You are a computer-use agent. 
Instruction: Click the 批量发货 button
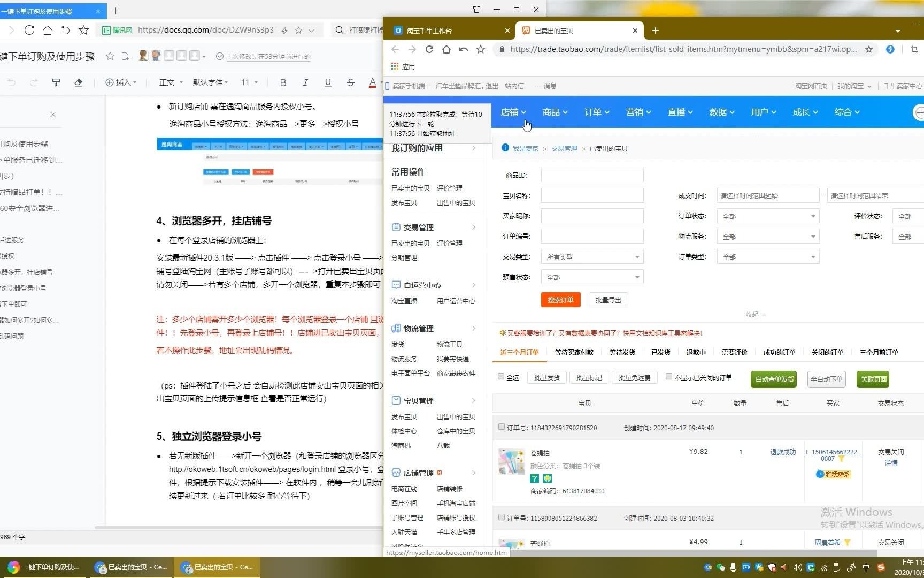pyautogui.click(x=546, y=377)
